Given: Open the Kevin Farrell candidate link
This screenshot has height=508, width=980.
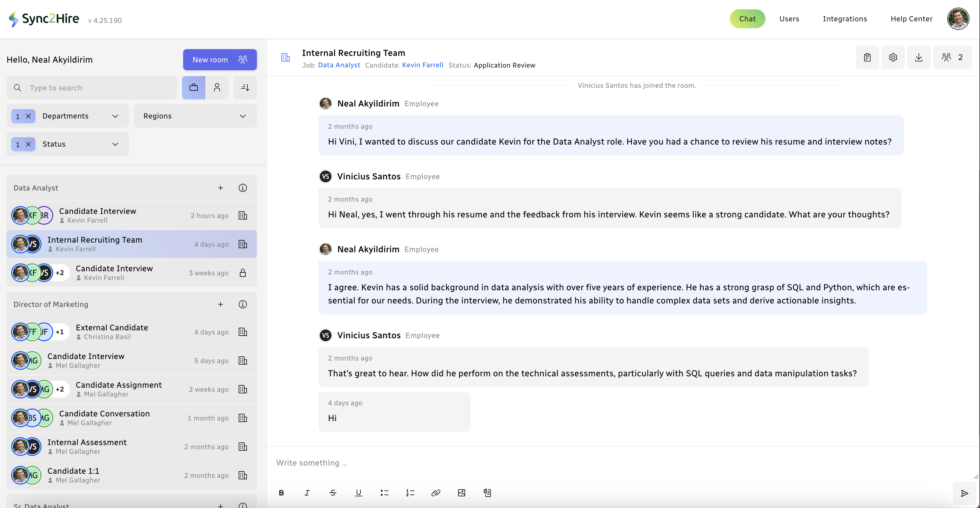Looking at the screenshot, I should click(422, 65).
